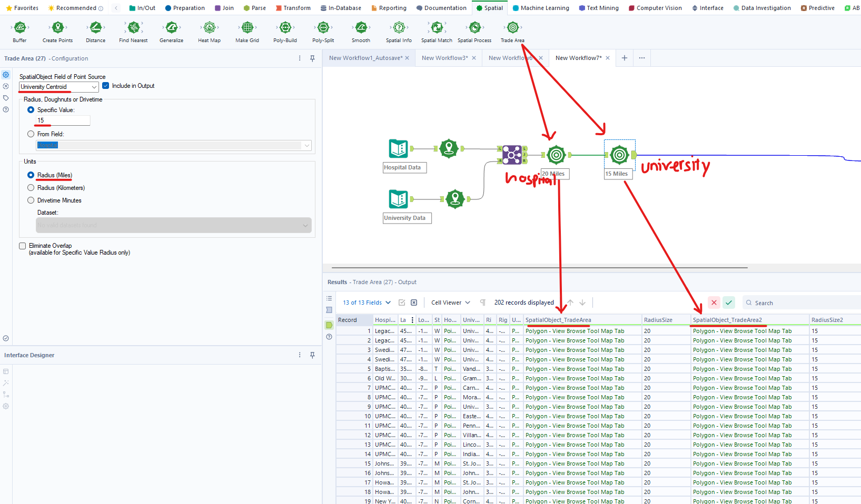
Task: Expand the 13 of 13 Fields dropdown
Action: coord(367,303)
